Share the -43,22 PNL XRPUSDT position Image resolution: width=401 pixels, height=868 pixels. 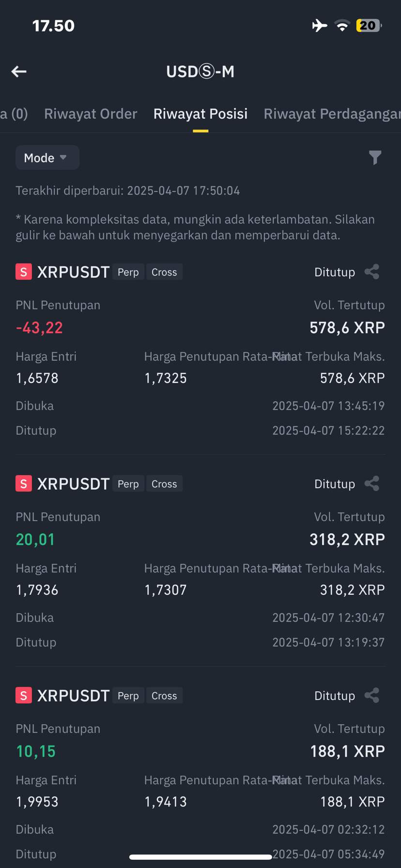coord(371,272)
